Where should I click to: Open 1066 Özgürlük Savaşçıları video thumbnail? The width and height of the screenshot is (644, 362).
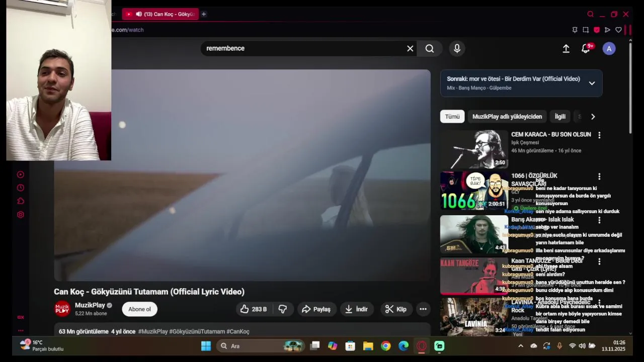[474, 191]
